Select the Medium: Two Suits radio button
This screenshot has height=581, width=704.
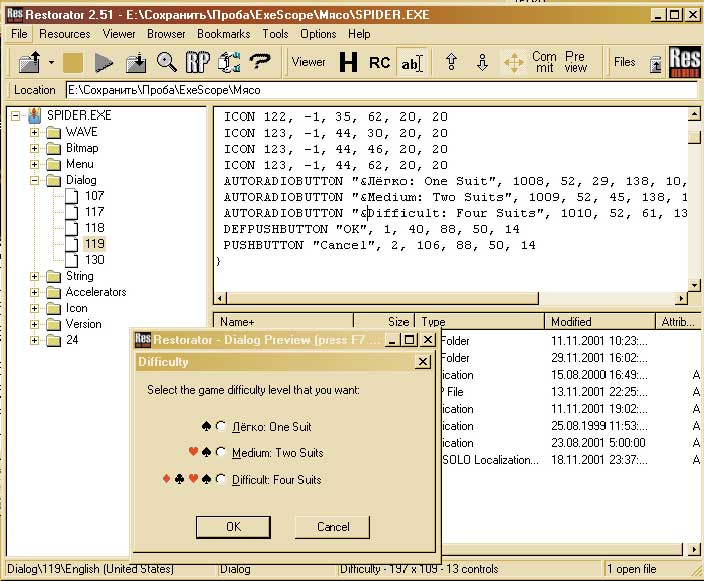click(x=220, y=452)
